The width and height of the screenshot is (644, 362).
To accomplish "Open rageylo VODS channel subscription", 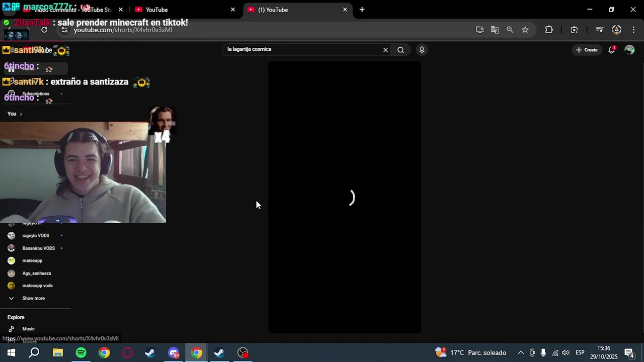I will [35, 235].
